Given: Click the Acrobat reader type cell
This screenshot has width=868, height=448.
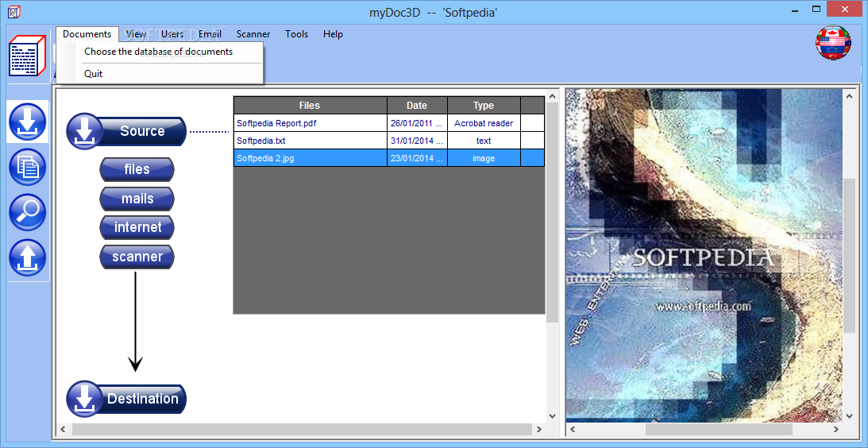Looking at the screenshot, I should tap(484, 123).
